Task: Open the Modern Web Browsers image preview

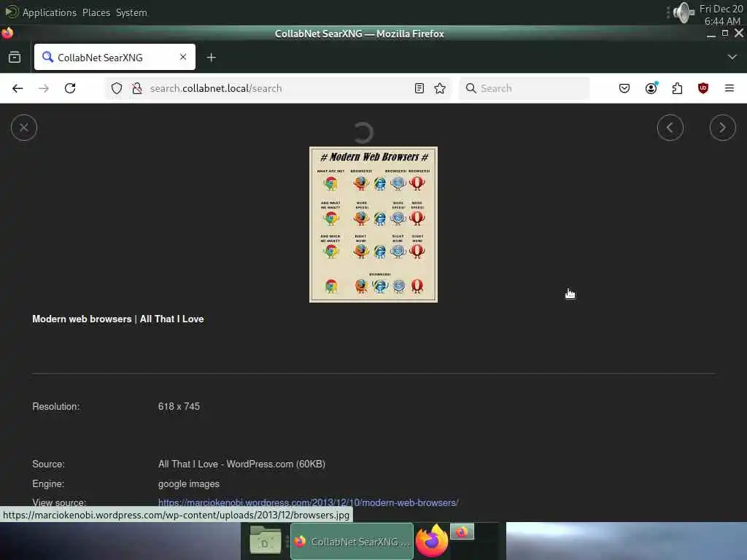Action: 373,225
